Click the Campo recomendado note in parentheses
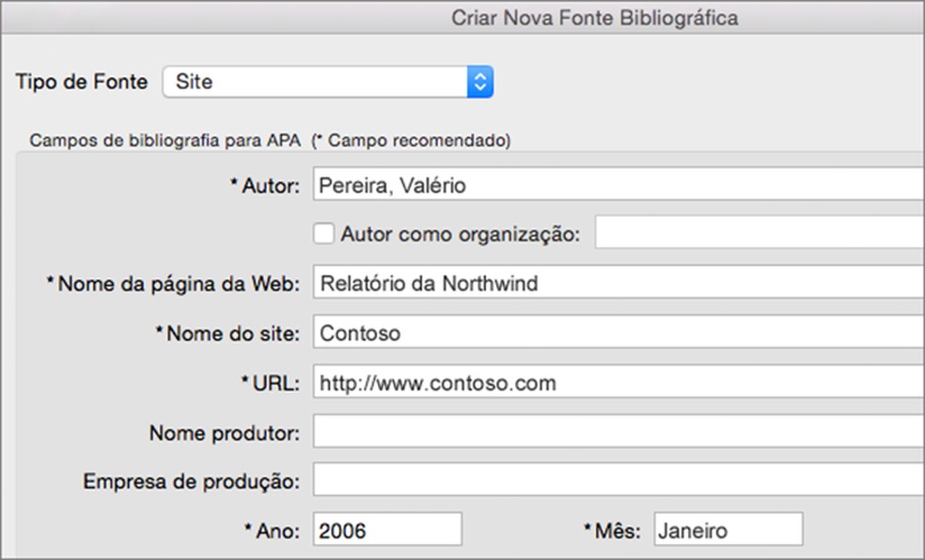 [x=412, y=141]
